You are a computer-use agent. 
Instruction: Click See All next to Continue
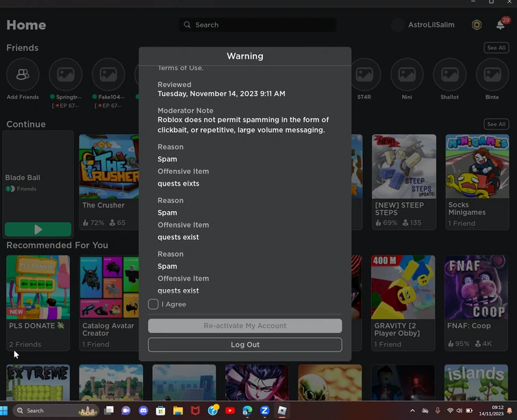click(496, 124)
